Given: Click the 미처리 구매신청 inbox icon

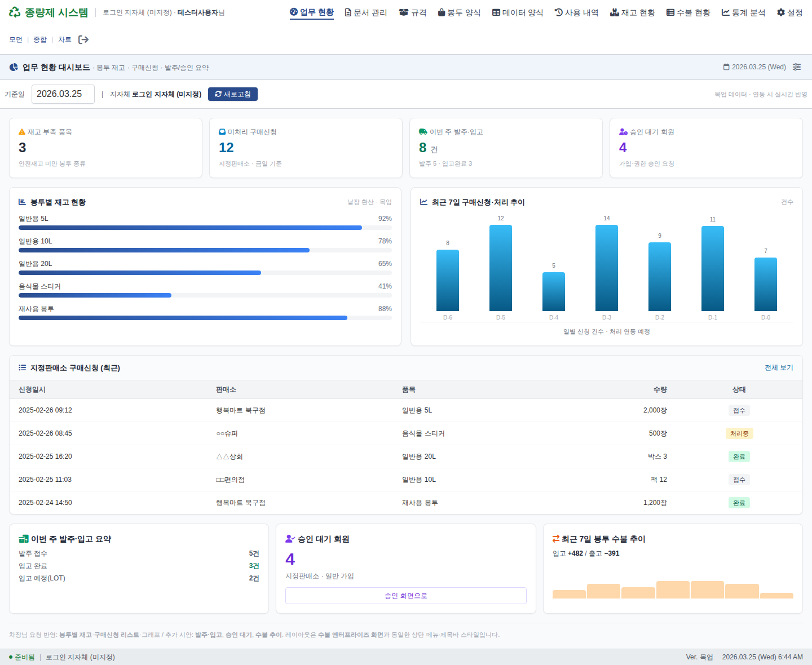Looking at the screenshot, I should [222, 132].
